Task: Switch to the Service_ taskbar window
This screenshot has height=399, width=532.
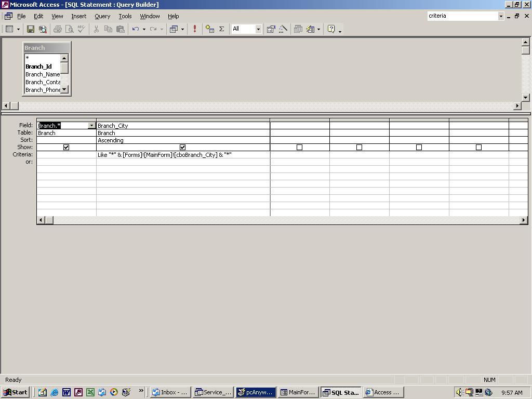Action: (x=214, y=392)
